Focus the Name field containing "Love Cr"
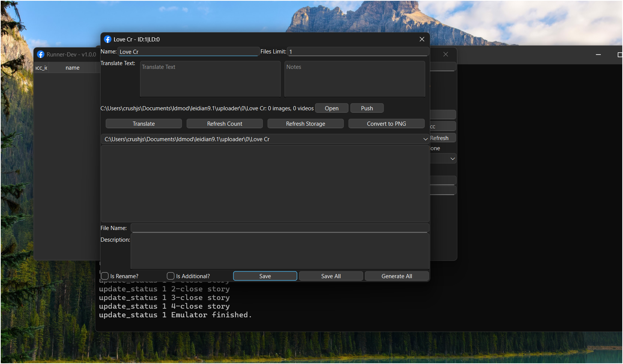623x364 pixels. (x=188, y=52)
